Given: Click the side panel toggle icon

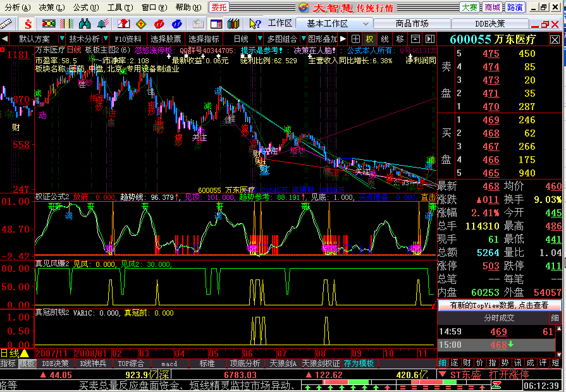Looking at the screenshot, I should tap(429, 39).
